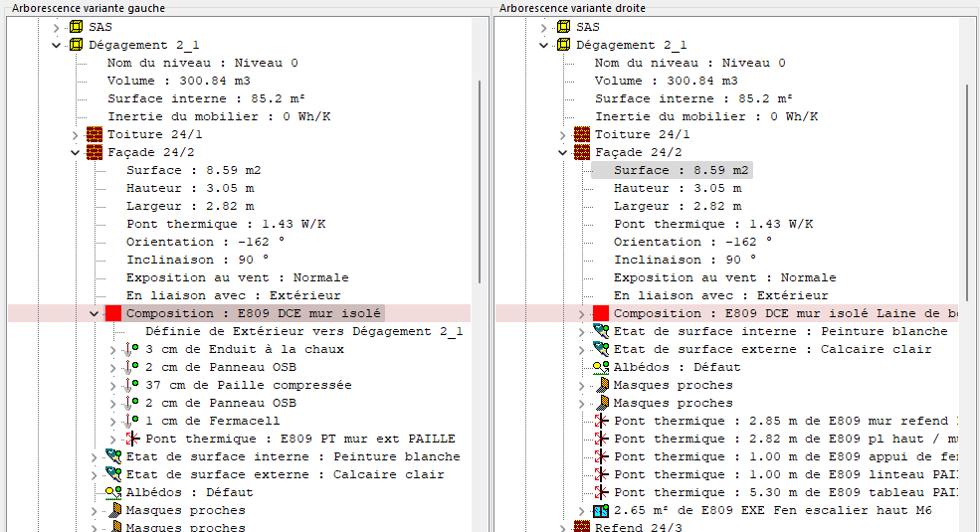Expand the Refend 24/3 node
The width and height of the screenshot is (980, 532).
(562, 528)
